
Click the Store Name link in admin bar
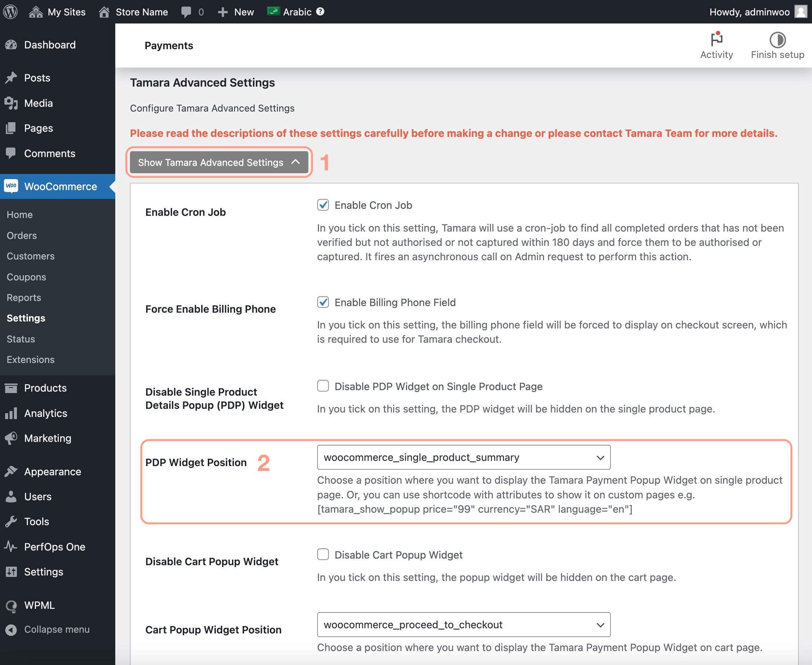(141, 12)
